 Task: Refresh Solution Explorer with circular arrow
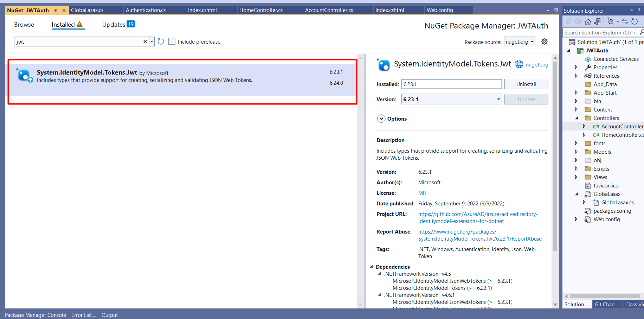[x=635, y=22]
